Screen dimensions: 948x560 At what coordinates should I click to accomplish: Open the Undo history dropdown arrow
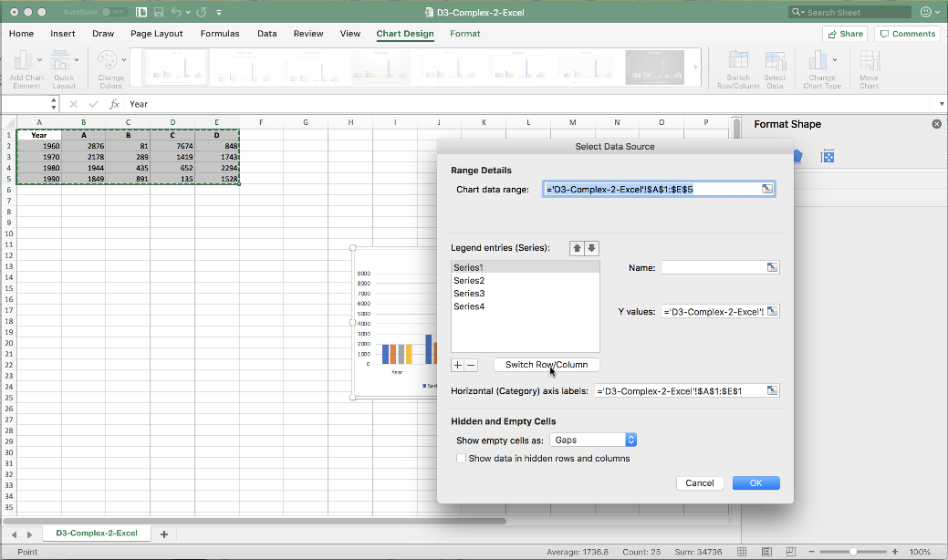point(189,12)
